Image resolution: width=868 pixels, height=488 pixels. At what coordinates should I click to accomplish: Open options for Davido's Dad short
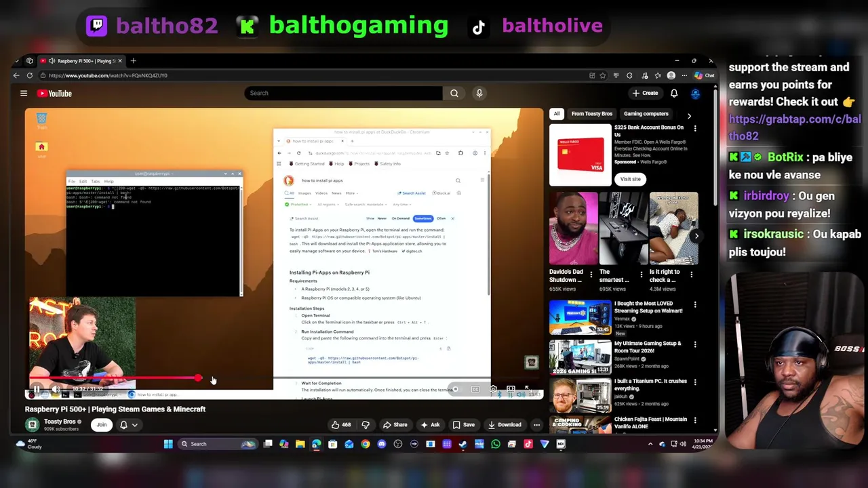591,274
